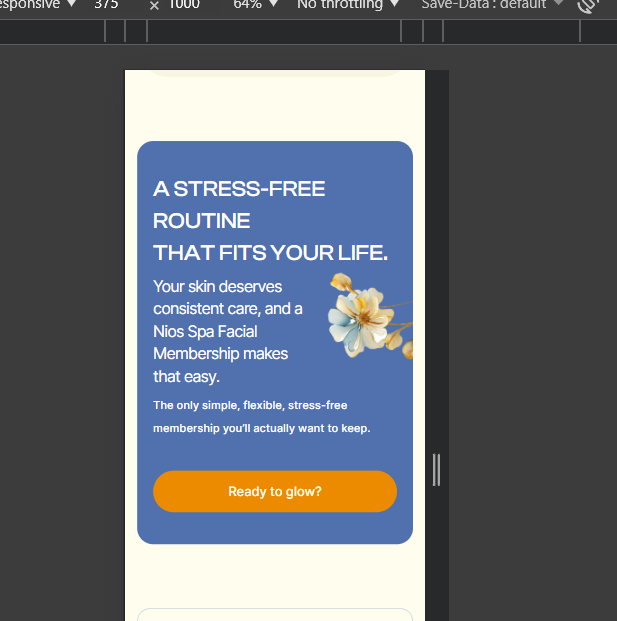This screenshot has width=617, height=621.
Task: Click the viewport resize handle
Action: click(x=436, y=470)
